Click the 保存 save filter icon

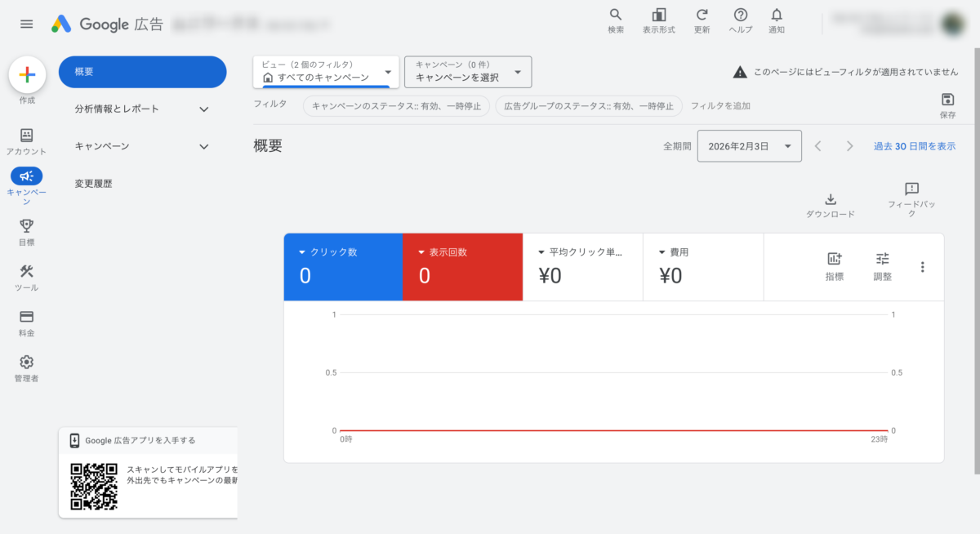[947, 100]
